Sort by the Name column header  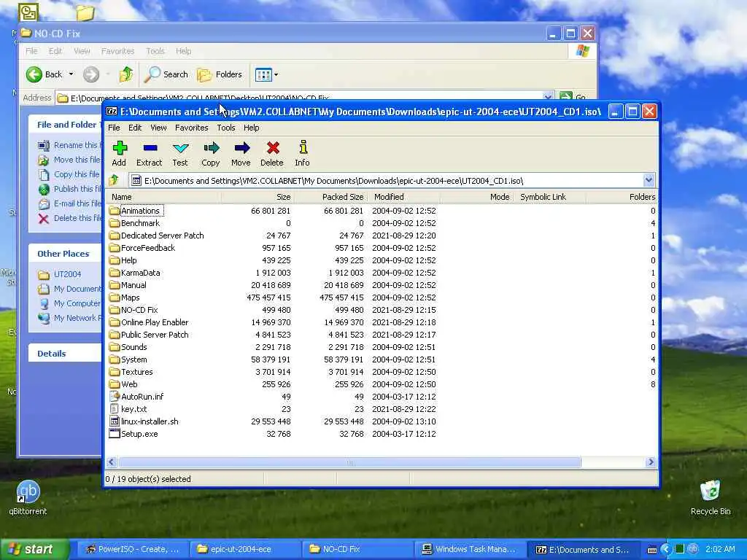(164, 197)
